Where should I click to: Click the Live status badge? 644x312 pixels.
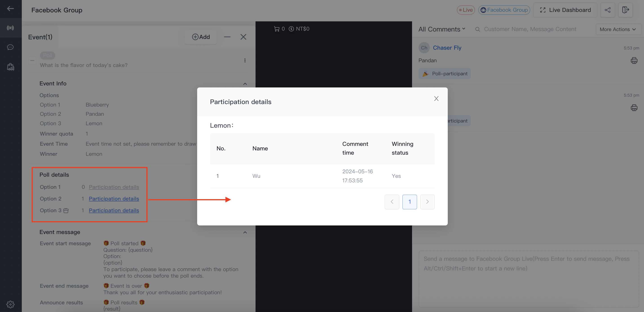coord(466,10)
